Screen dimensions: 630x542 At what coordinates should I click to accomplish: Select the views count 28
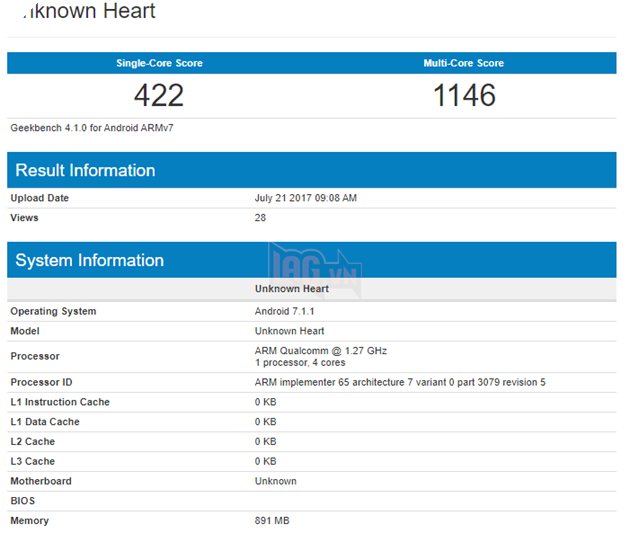(260, 218)
